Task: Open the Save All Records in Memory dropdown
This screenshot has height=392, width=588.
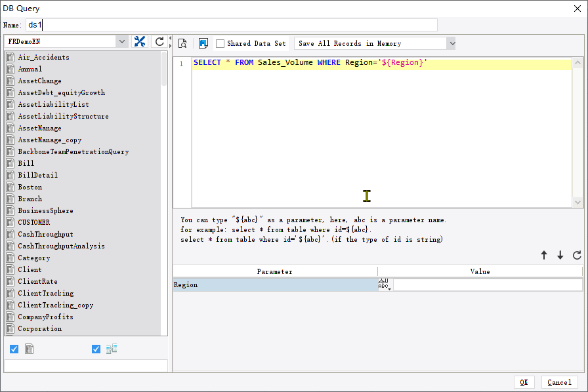Action: [452, 43]
